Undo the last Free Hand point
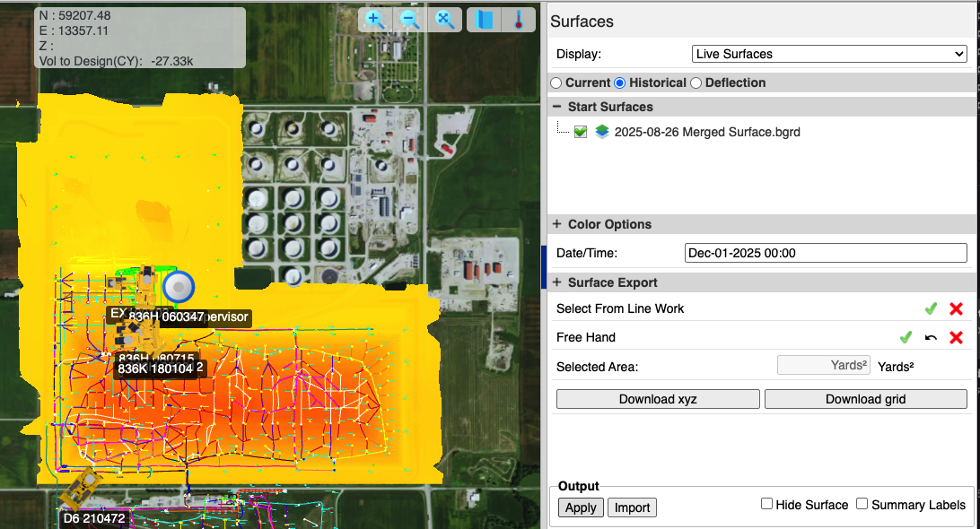The image size is (980, 529). tap(931, 338)
